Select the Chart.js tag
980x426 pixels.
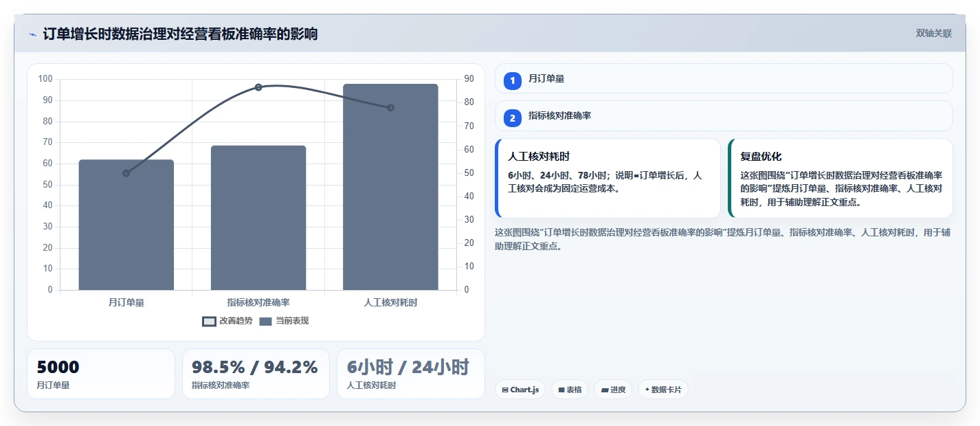click(520, 390)
